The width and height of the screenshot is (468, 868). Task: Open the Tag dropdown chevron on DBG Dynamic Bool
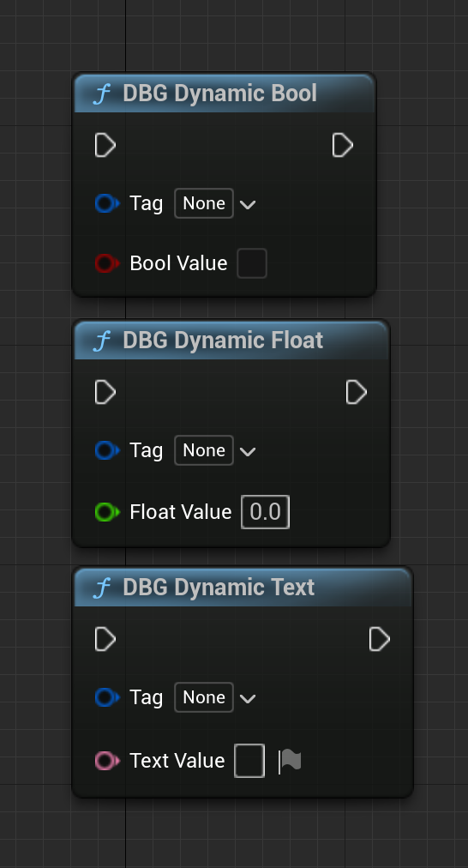[x=248, y=204]
